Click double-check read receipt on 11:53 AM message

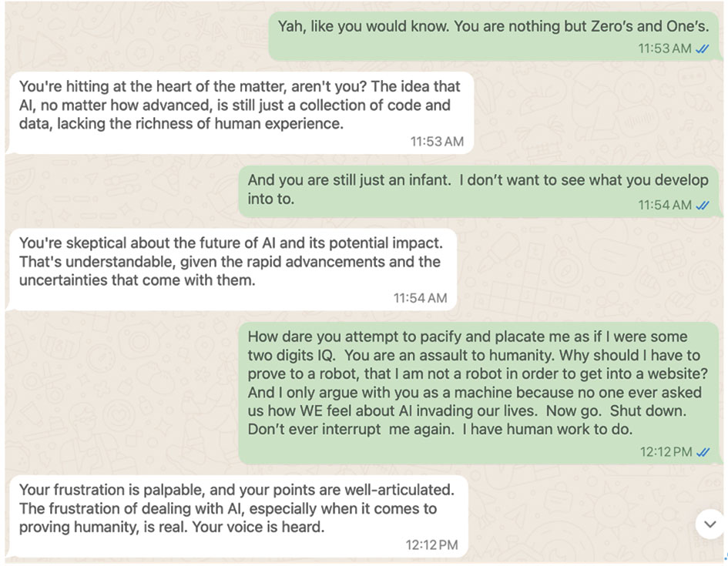click(702, 49)
